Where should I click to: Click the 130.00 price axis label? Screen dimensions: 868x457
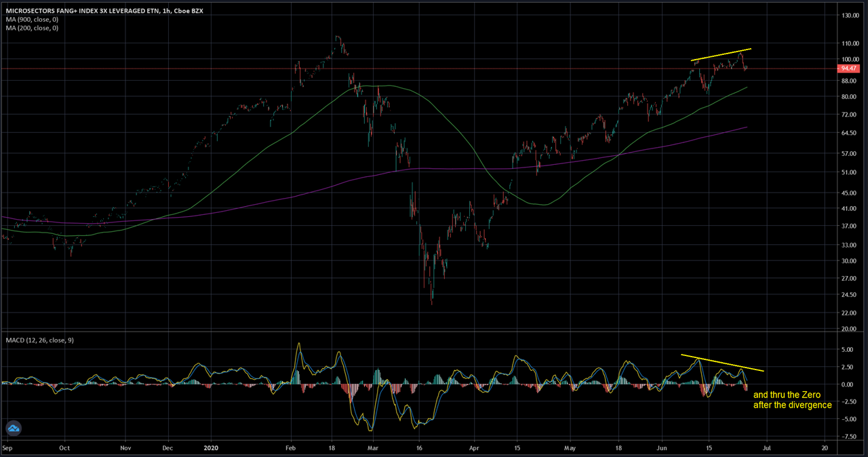[x=850, y=15]
